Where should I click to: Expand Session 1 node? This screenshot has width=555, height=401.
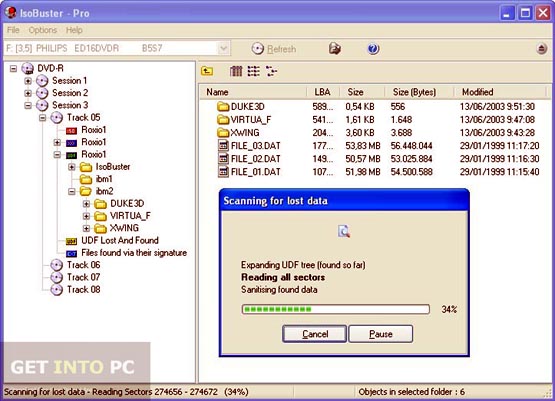click(x=28, y=81)
